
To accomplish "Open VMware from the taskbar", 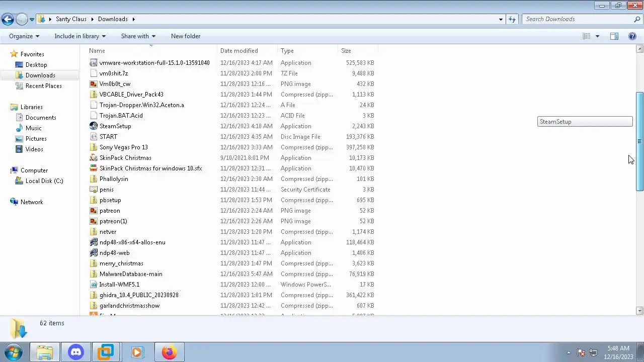I will click(x=106, y=352).
